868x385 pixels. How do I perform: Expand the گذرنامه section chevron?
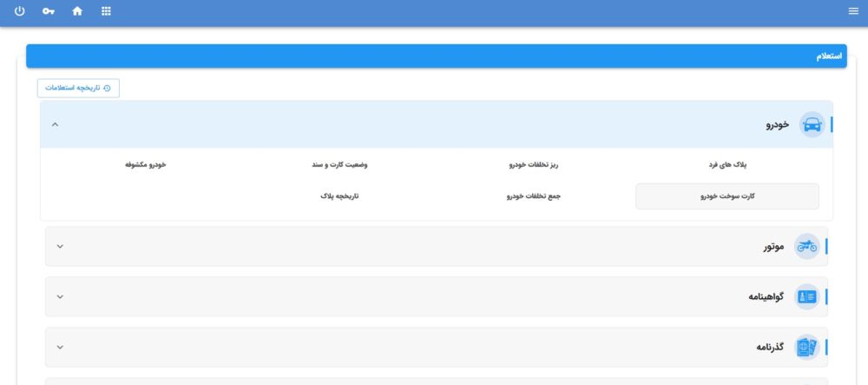click(61, 348)
